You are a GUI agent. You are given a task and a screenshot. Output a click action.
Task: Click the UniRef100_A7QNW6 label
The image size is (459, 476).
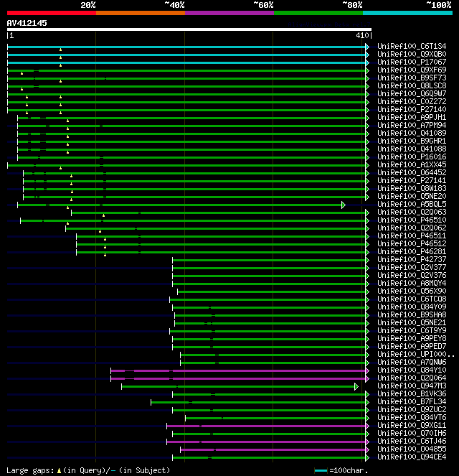[x=412, y=362]
